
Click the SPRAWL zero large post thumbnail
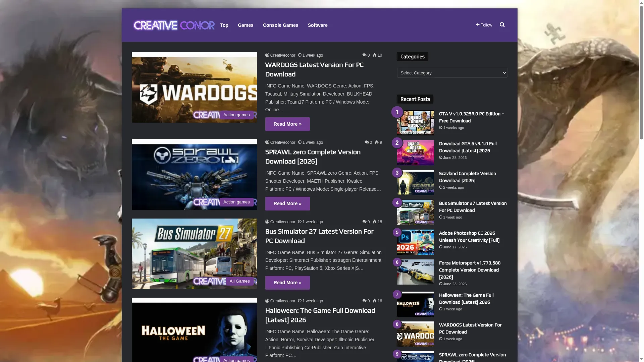(194, 174)
